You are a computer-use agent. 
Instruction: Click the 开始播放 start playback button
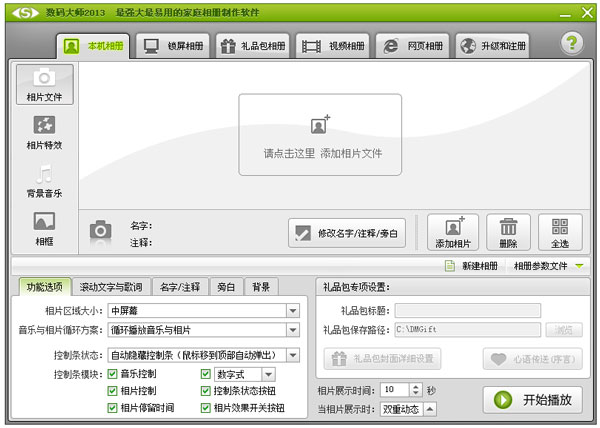coord(533,400)
